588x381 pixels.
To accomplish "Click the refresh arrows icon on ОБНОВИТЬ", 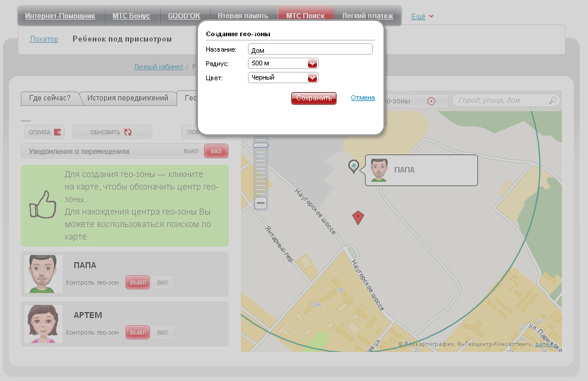I will 128,132.
